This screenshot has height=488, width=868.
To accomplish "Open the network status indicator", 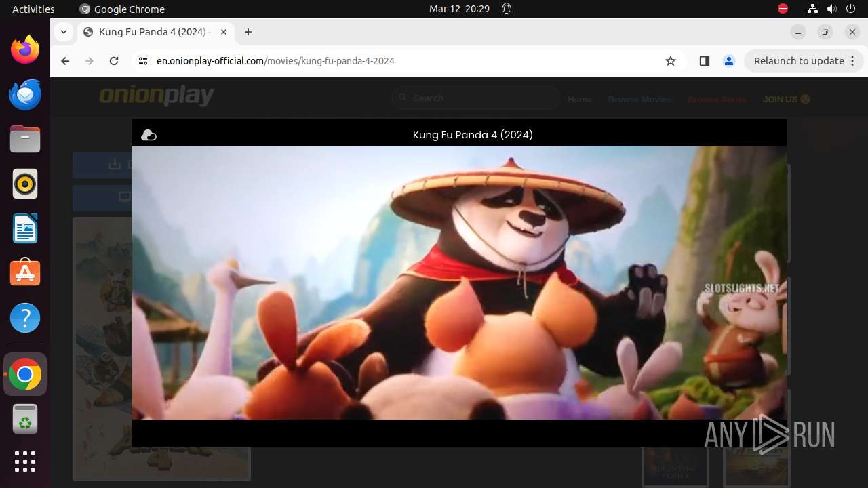I will tap(812, 9).
